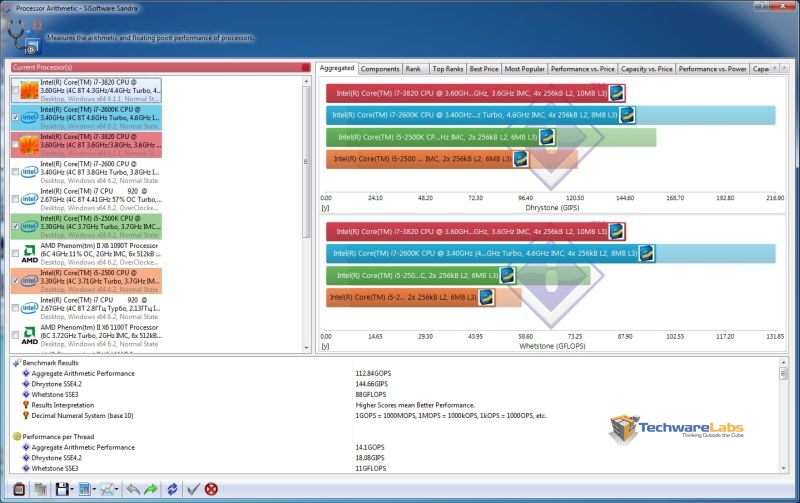Viewport: 800px width, 503px height.
Task: Switch to the Top Ranks tab
Action: [447, 69]
